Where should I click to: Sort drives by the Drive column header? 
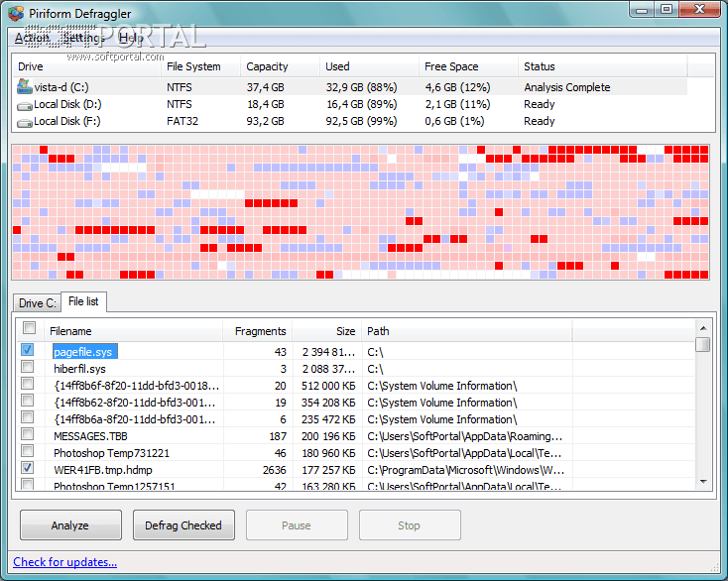[87, 66]
